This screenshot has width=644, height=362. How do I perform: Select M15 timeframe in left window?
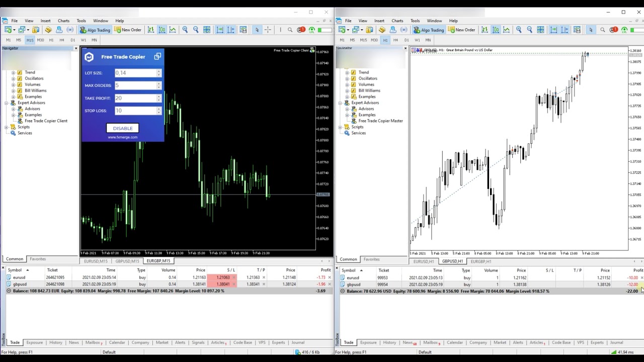(x=30, y=40)
